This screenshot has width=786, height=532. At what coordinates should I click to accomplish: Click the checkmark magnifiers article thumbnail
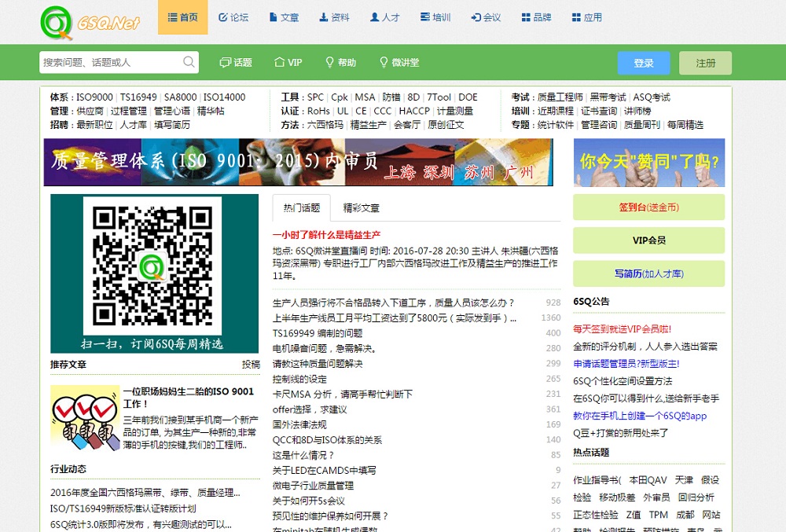point(85,418)
